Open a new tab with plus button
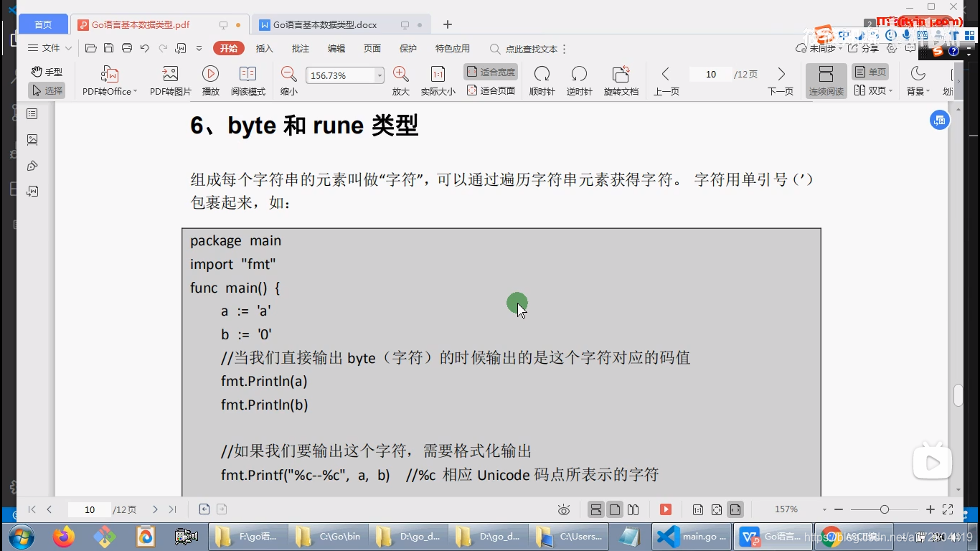980x551 pixels. pos(448,24)
